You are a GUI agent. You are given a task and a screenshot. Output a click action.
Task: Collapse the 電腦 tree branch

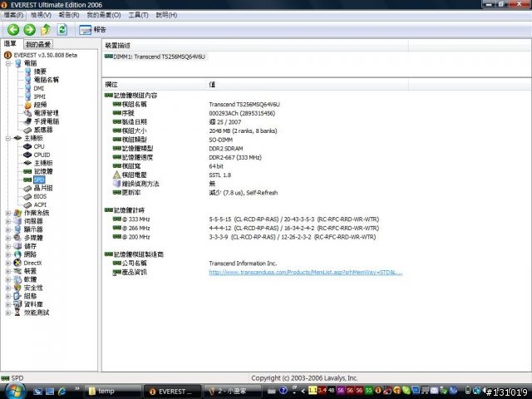click(x=8, y=63)
